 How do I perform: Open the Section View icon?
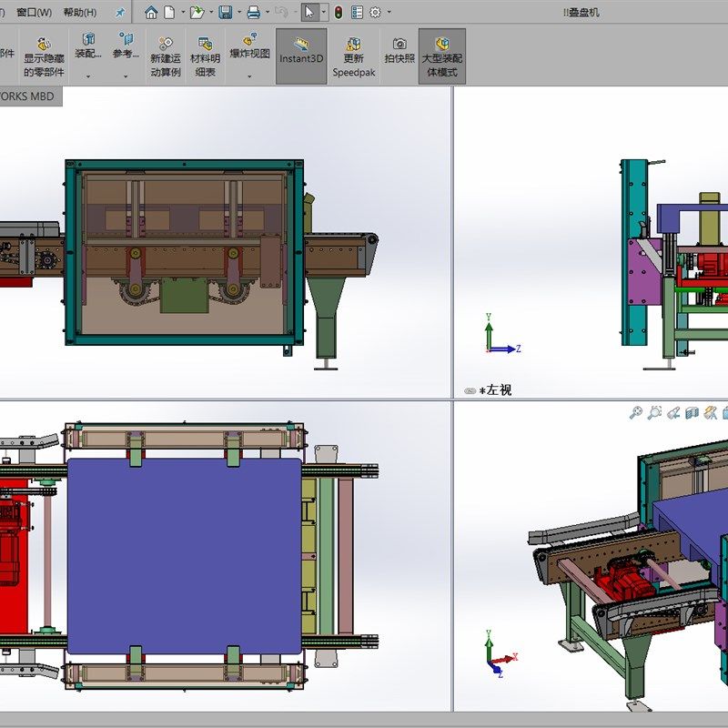692,412
